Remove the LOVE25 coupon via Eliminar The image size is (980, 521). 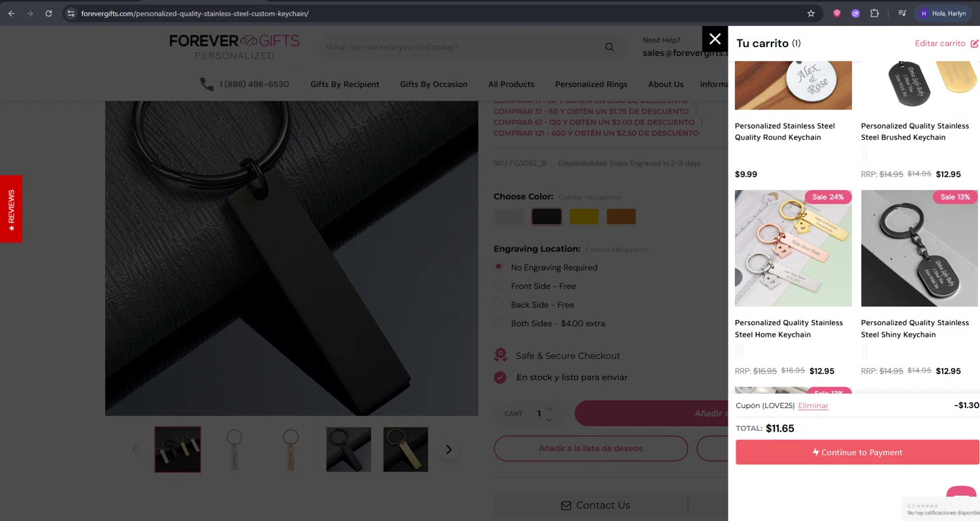click(813, 405)
